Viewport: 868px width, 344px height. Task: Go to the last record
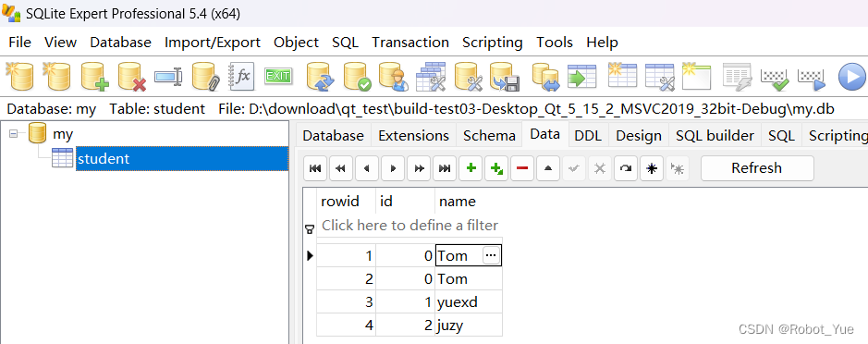coord(445,168)
